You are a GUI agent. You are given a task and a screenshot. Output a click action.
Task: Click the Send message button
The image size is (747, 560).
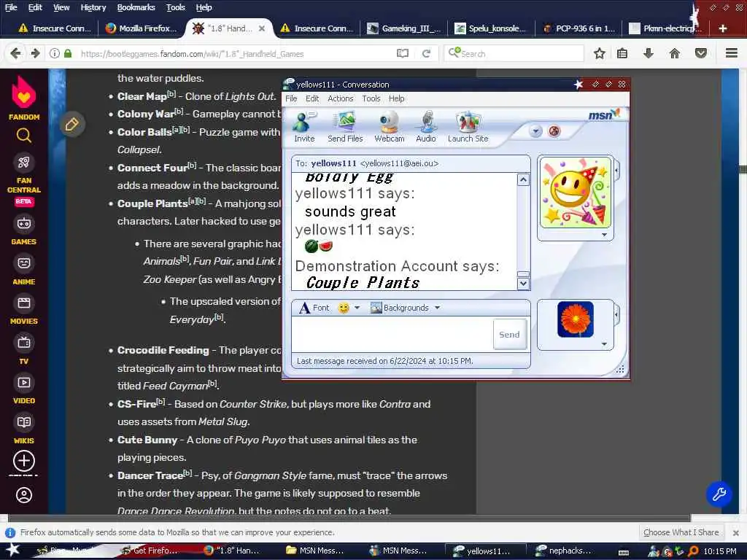point(509,334)
